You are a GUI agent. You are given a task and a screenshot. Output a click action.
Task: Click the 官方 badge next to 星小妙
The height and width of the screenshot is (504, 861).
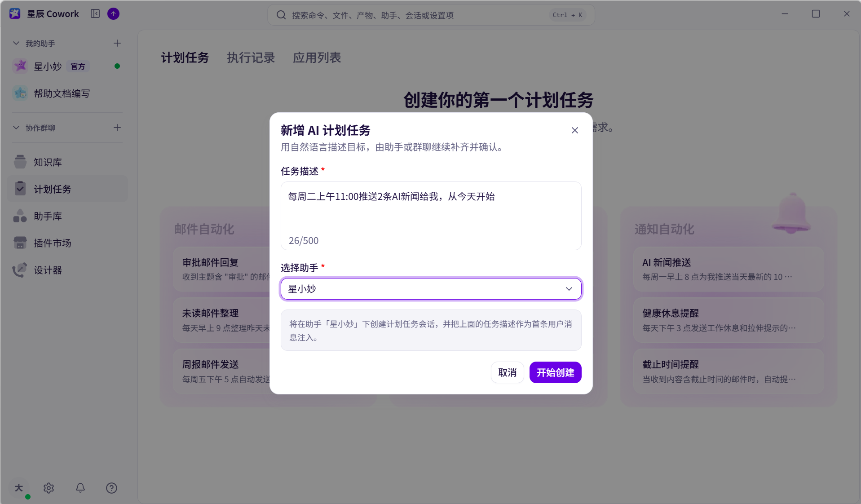pos(78,66)
